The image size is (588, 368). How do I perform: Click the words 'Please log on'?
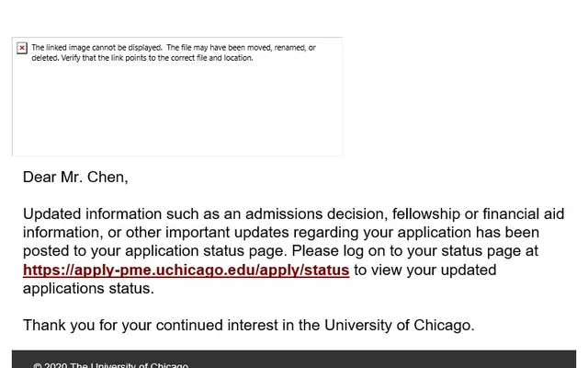(x=339, y=251)
